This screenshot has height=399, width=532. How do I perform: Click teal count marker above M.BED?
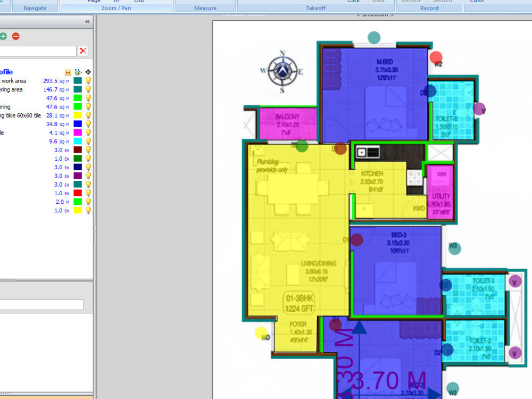(x=374, y=38)
